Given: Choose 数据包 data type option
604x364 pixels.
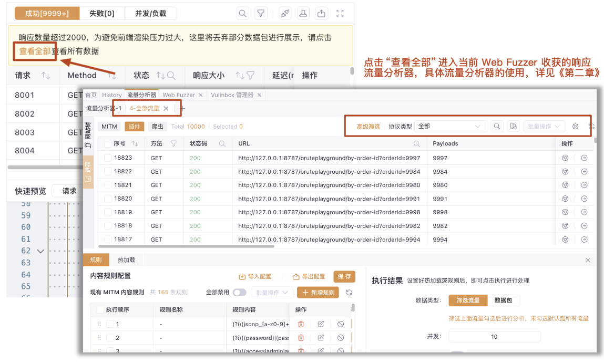Looking at the screenshot, I should [x=504, y=300].
